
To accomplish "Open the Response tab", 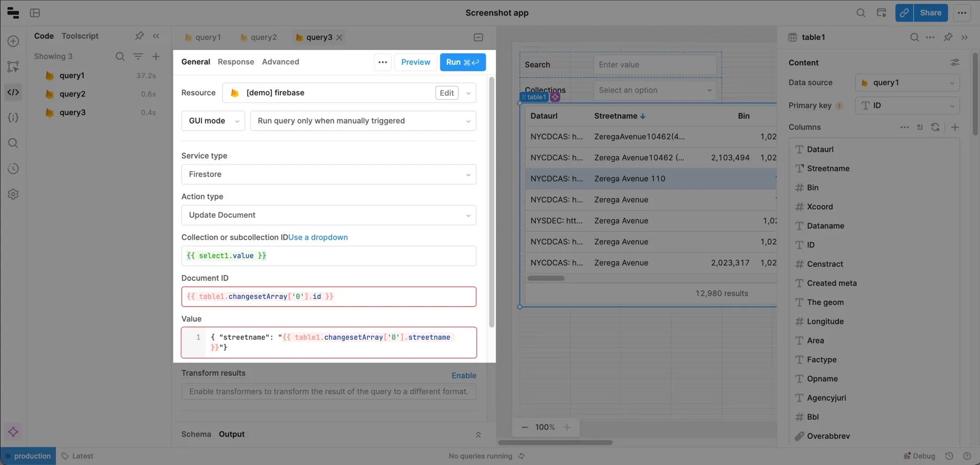I will [x=236, y=62].
